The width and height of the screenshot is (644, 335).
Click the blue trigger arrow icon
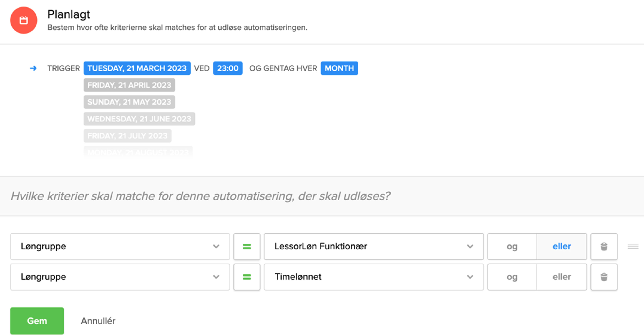click(x=33, y=68)
